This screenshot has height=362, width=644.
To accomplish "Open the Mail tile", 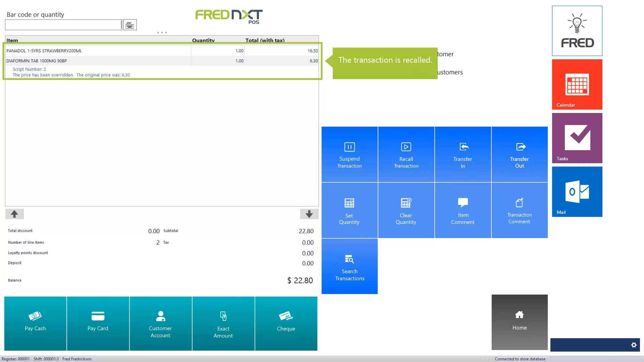I will coord(577,191).
